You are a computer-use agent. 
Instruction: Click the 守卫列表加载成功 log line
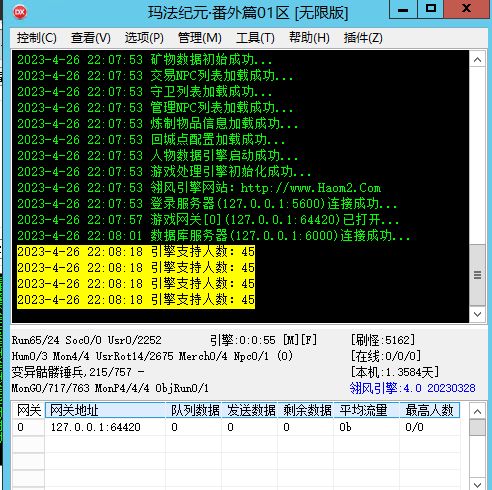click(x=145, y=92)
